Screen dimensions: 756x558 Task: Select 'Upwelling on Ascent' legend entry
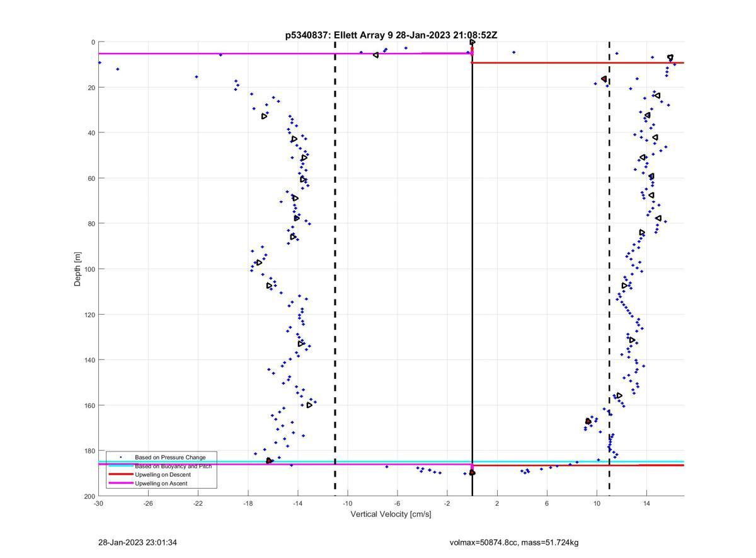[x=161, y=483]
